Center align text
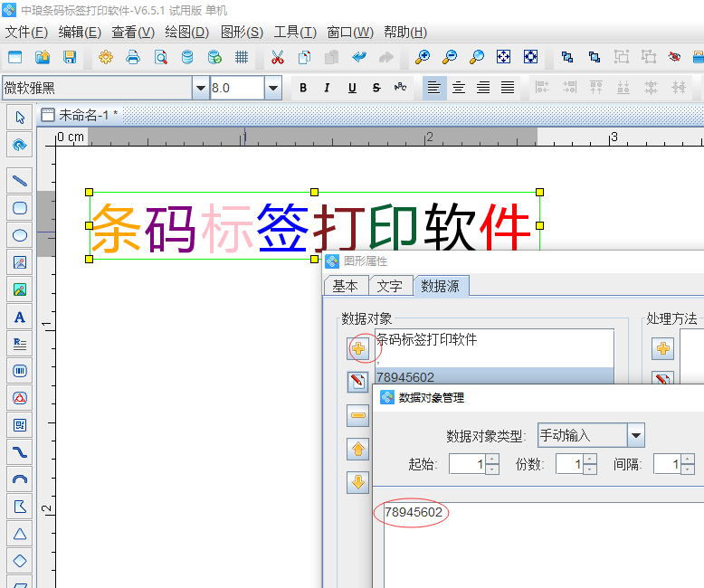 (x=459, y=88)
